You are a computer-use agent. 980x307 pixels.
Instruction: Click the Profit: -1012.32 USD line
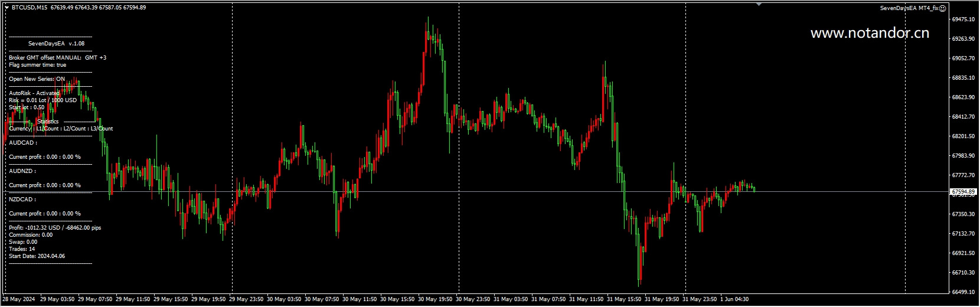point(55,228)
